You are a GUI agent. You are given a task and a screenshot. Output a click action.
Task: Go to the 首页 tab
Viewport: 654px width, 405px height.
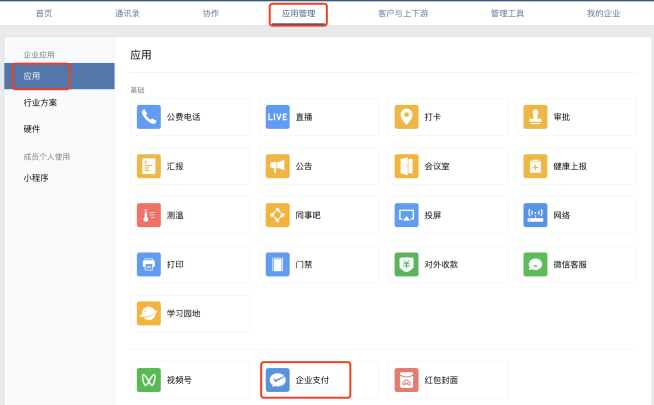click(x=44, y=13)
